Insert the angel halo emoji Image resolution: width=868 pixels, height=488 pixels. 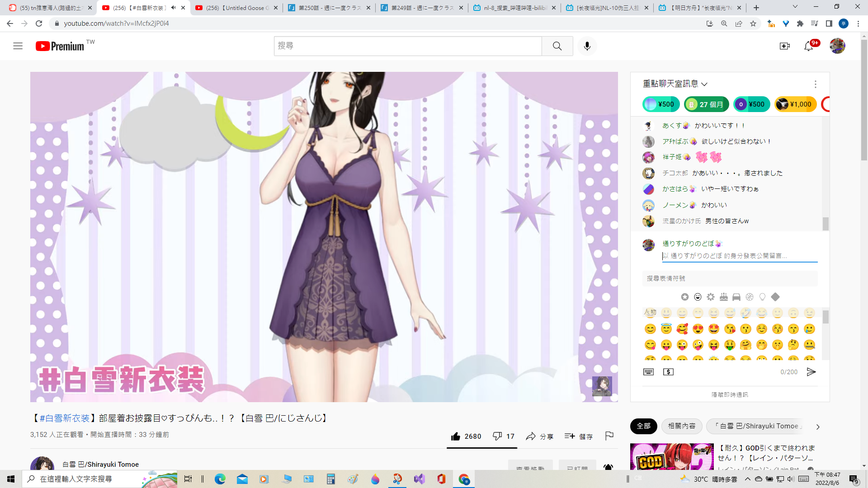pos(666,329)
